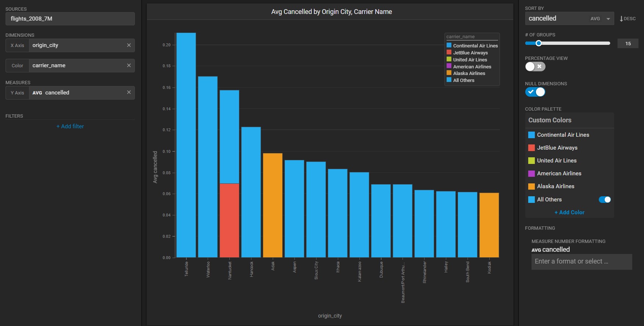Enable the Percentage View toggle

535,67
